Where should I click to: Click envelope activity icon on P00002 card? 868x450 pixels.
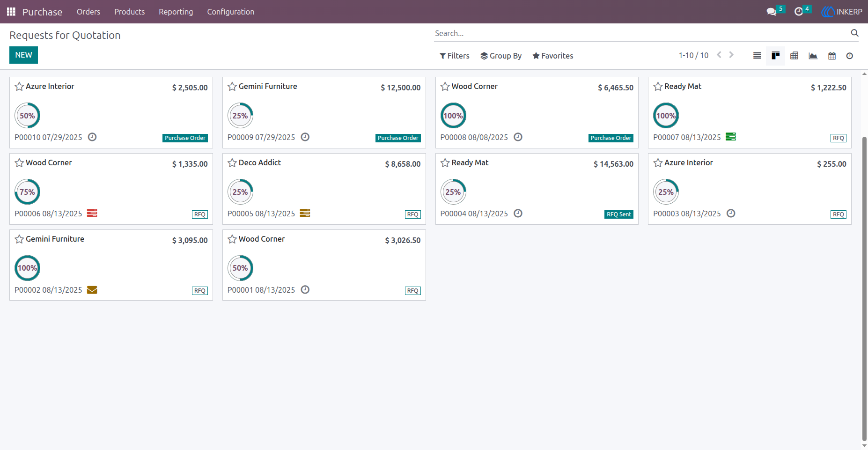[92, 290]
